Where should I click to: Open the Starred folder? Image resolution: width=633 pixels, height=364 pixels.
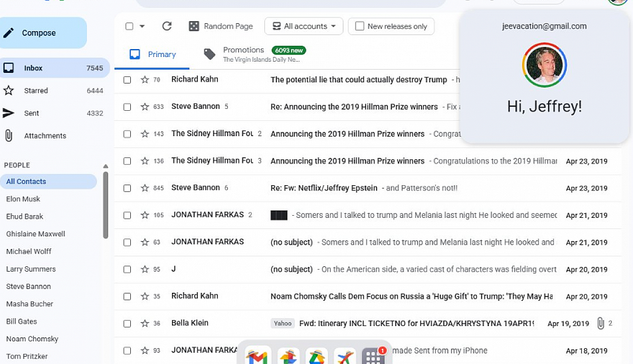pyautogui.click(x=54, y=91)
